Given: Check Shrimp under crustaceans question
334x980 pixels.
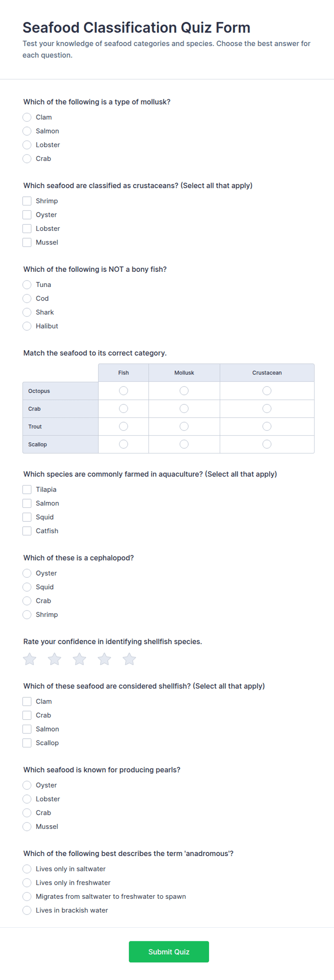Looking at the screenshot, I should [27, 201].
